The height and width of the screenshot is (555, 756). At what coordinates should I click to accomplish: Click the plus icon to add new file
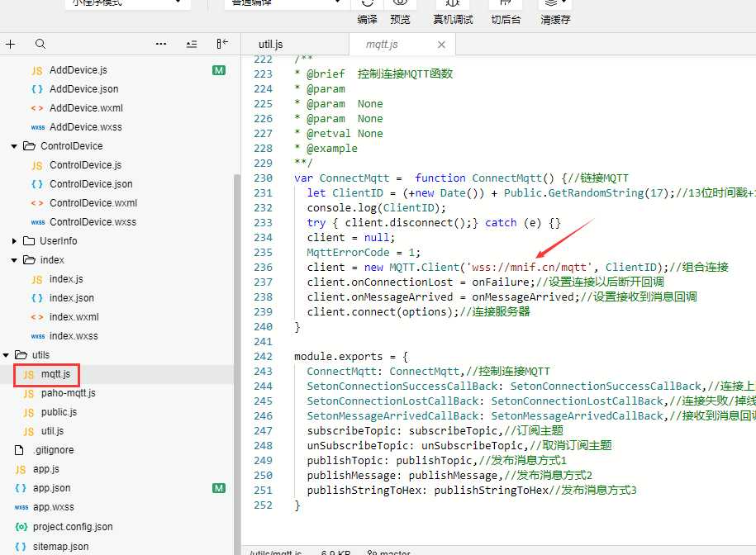coord(11,45)
